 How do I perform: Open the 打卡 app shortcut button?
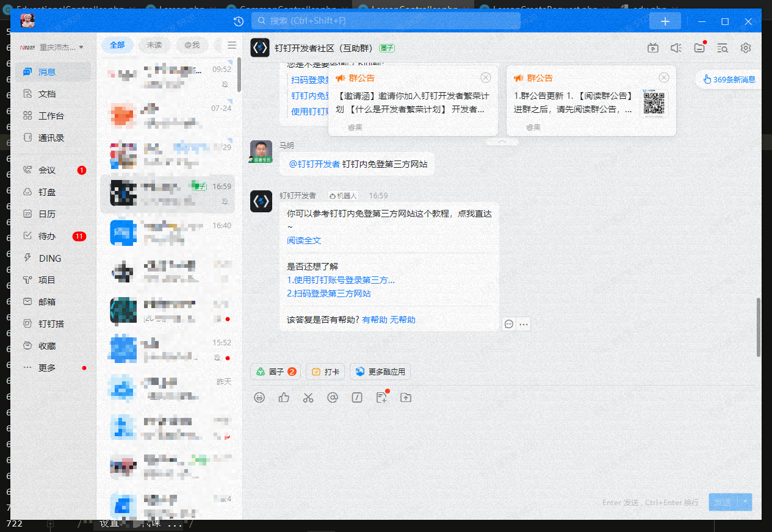coord(325,372)
